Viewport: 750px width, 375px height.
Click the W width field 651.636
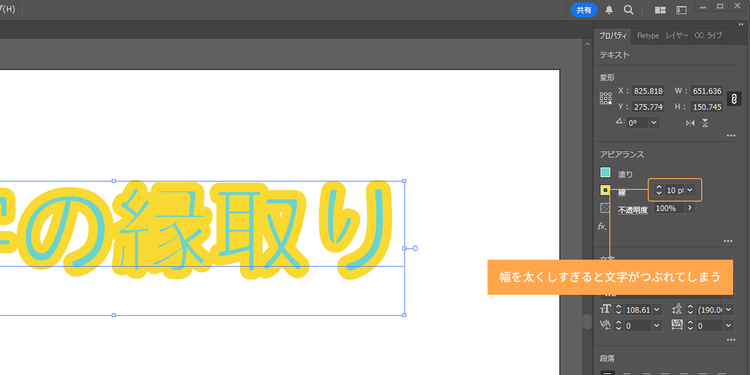pos(706,91)
